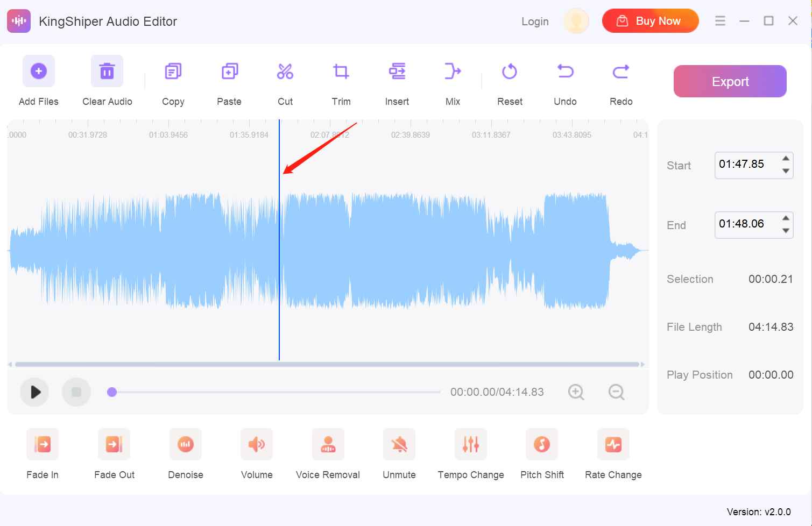The height and width of the screenshot is (526, 812).
Task: Play the audio file
Action: coord(34,392)
